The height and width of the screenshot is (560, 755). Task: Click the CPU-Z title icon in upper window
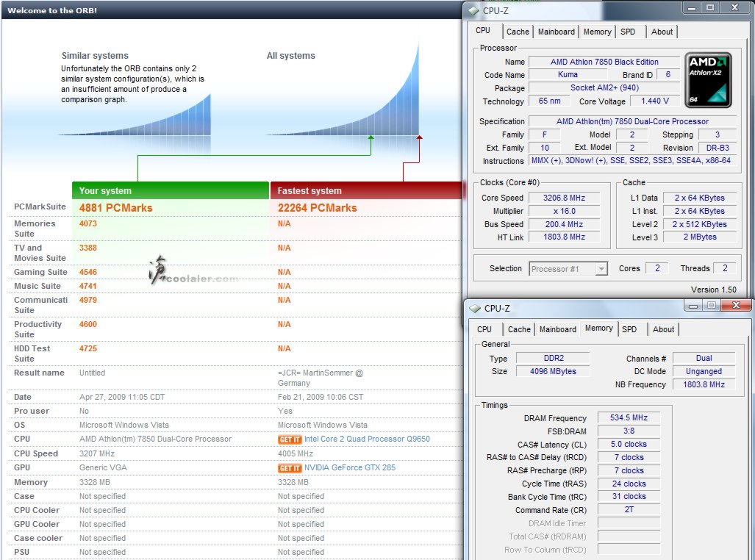click(x=474, y=10)
